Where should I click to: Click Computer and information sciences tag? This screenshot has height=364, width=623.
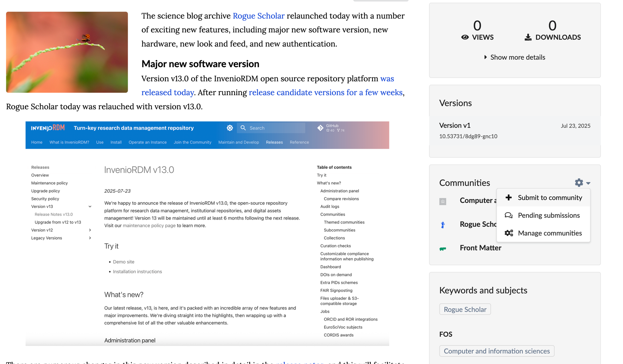(x=497, y=351)
